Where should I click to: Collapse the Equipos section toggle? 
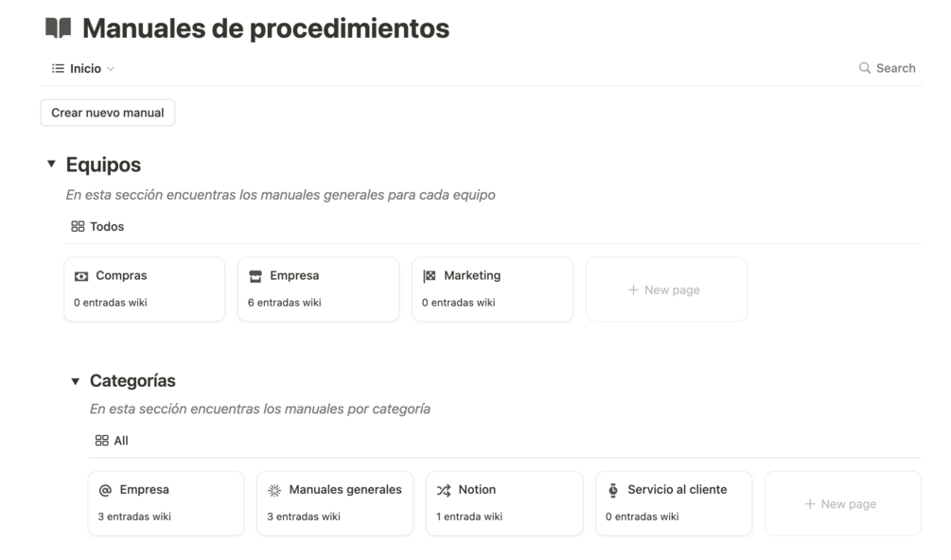[x=51, y=165]
